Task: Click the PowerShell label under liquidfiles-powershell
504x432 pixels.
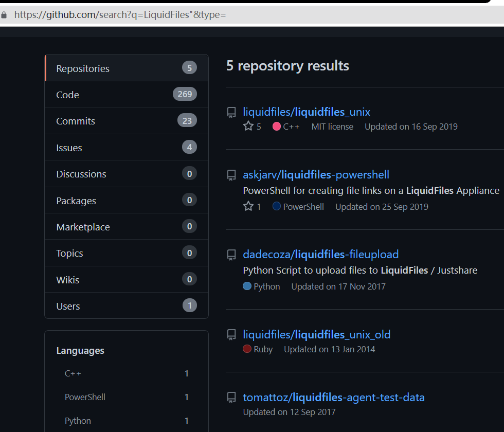Action: click(303, 207)
